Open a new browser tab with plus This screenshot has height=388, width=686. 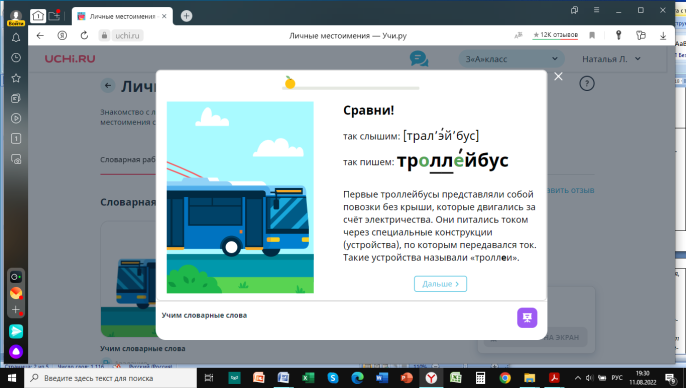(186, 16)
